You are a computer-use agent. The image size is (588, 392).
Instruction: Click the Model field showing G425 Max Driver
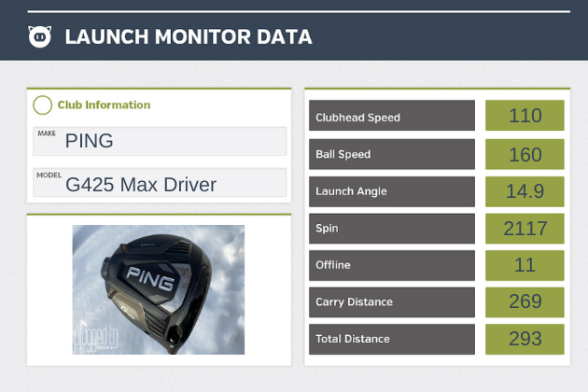(x=159, y=183)
